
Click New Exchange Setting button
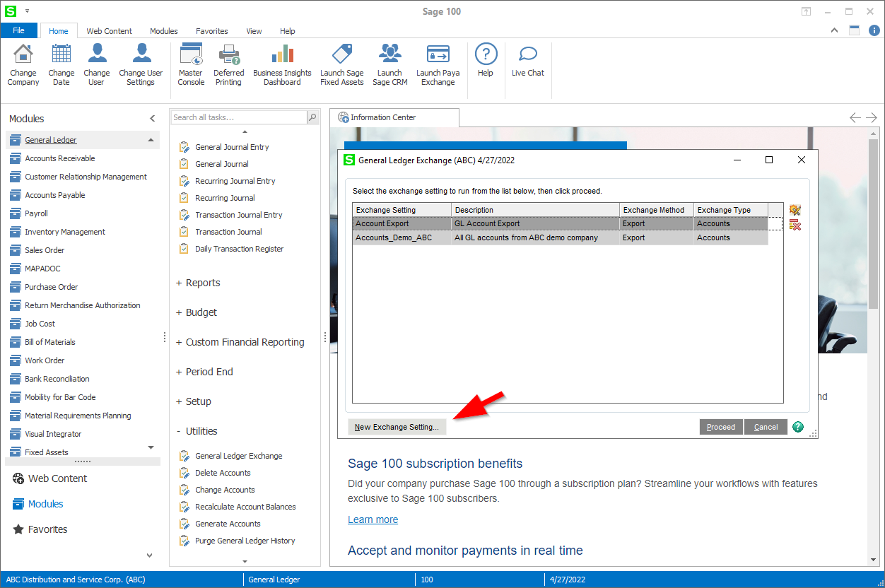397,427
